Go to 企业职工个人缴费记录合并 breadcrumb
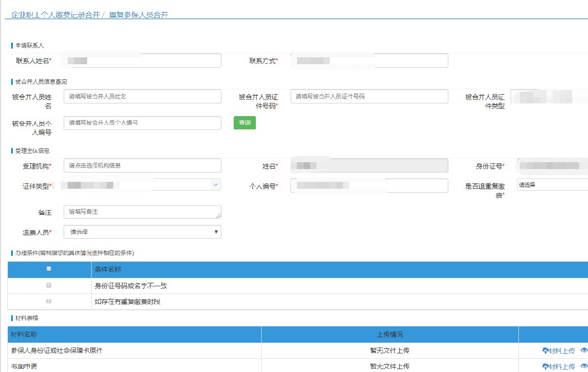The width and height of the screenshot is (588, 372). [x=55, y=15]
